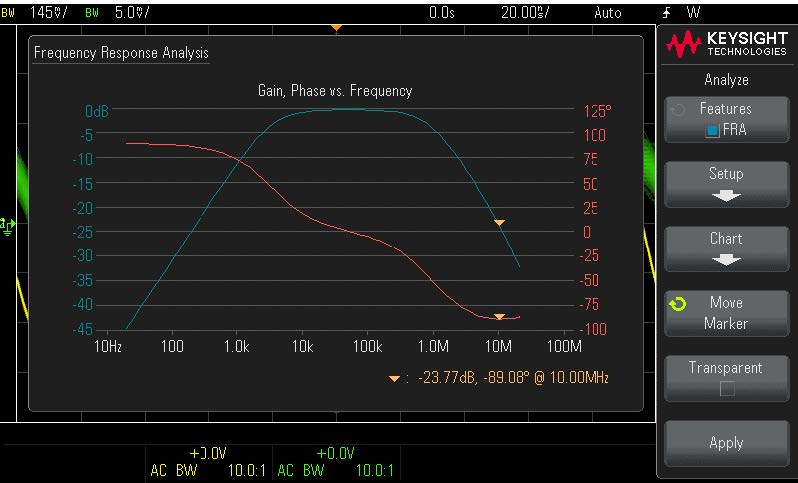
Task: Click the channel ground reference marker on left edge
Action: pos(9,226)
